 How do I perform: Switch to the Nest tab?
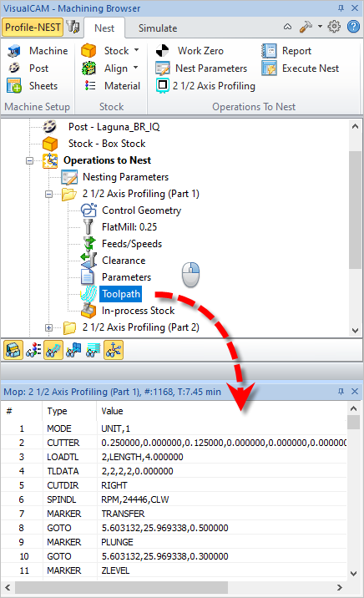(x=104, y=28)
